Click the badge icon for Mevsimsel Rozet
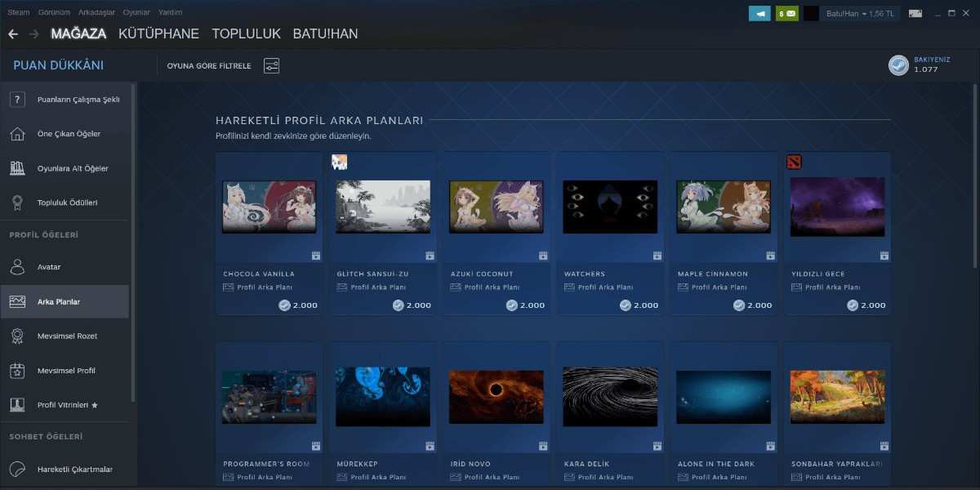The width and height of the screenshot is (980, 490). pos(17,336)
